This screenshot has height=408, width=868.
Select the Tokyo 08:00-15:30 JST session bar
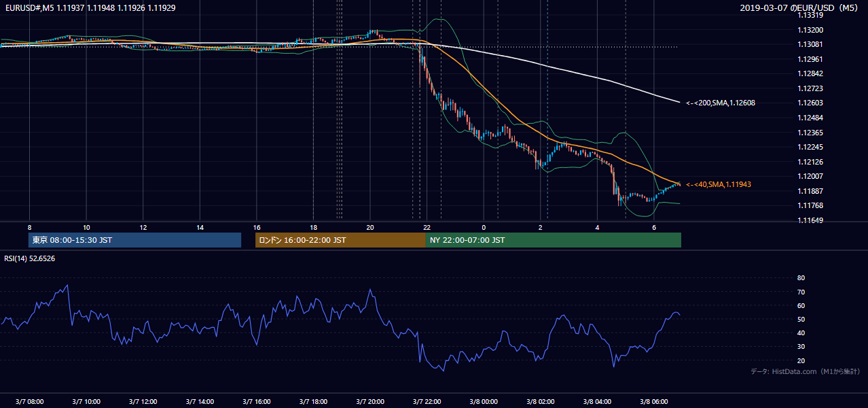[x=134, y=240]
